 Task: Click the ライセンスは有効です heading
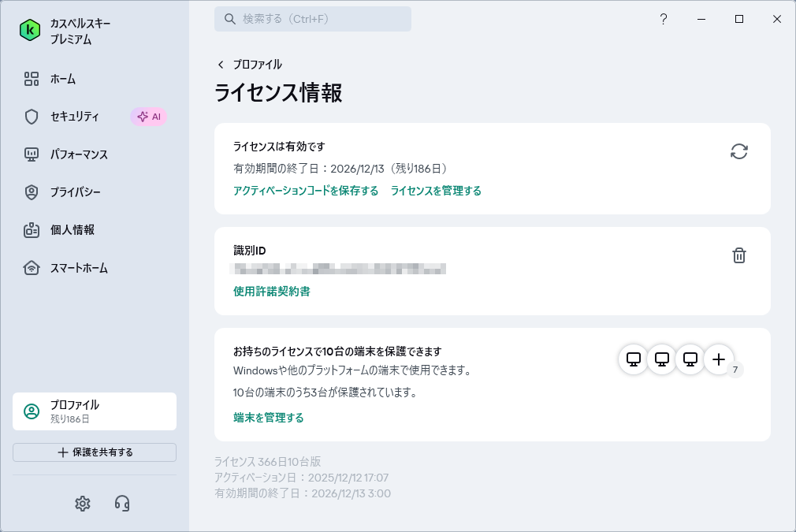tap(279, 147)
